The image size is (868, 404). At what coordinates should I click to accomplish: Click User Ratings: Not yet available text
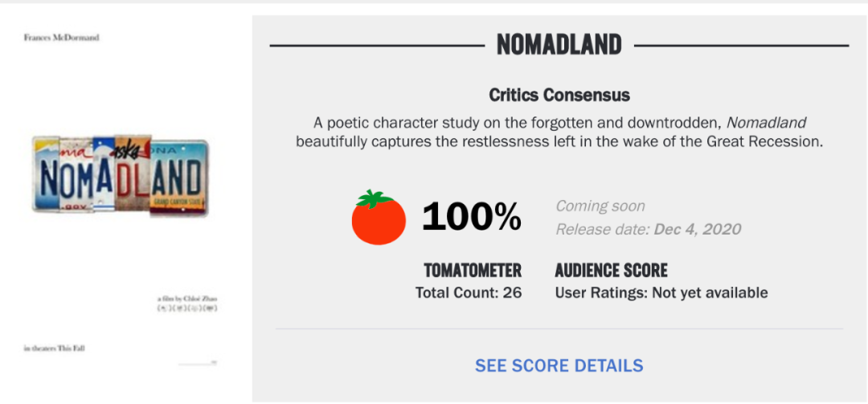point(661,293)
